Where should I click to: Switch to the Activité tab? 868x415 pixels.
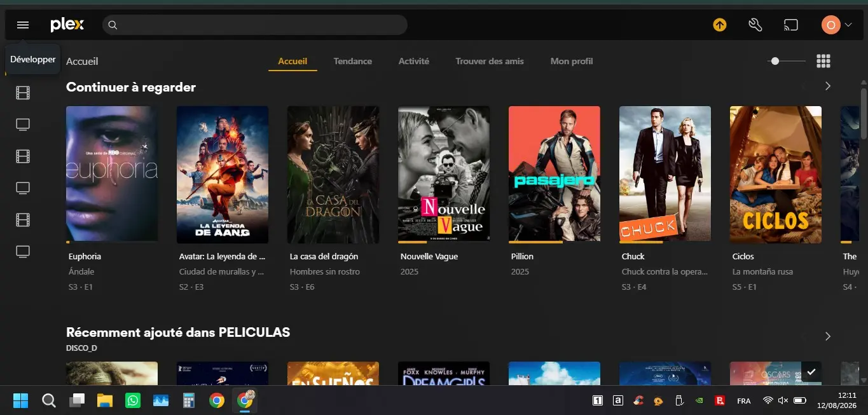click(x=414, y=61)
